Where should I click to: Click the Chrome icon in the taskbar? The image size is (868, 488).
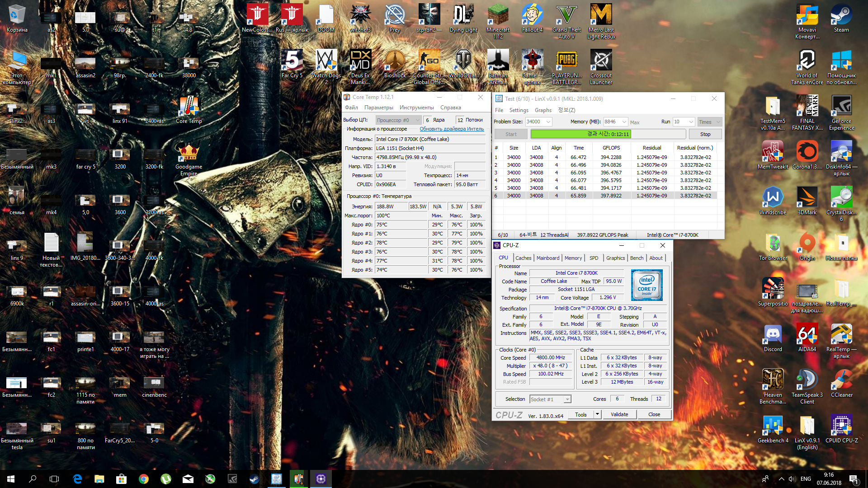[x=144, y=479]
